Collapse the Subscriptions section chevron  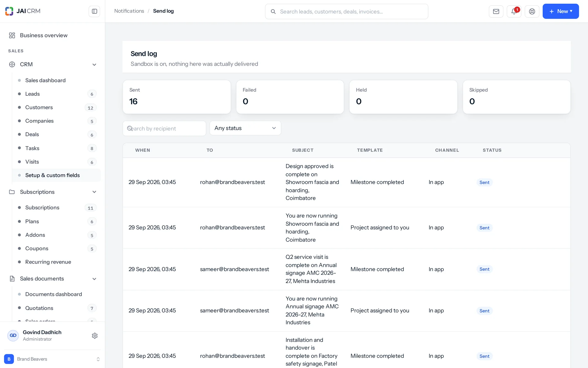[94, 192]
